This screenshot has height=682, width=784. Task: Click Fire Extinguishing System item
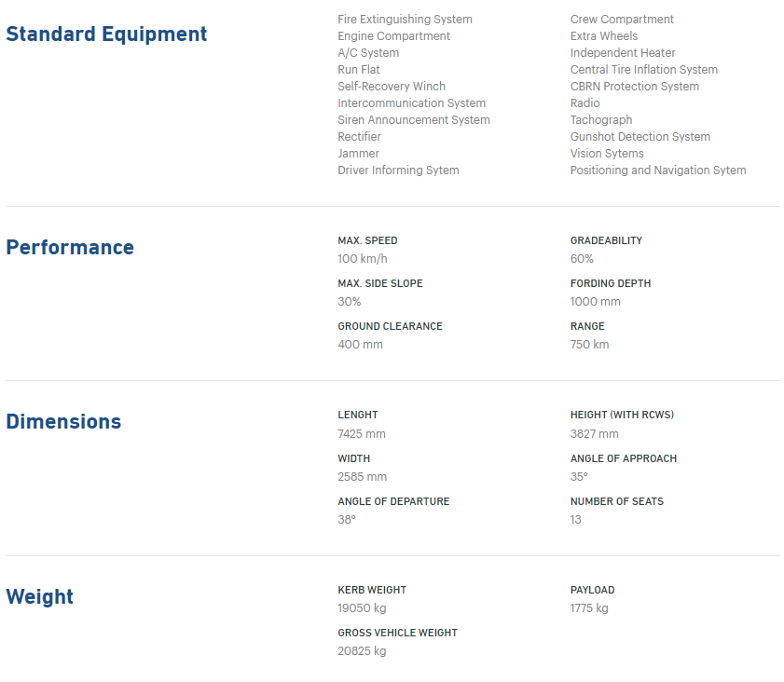tap(405, 20)
